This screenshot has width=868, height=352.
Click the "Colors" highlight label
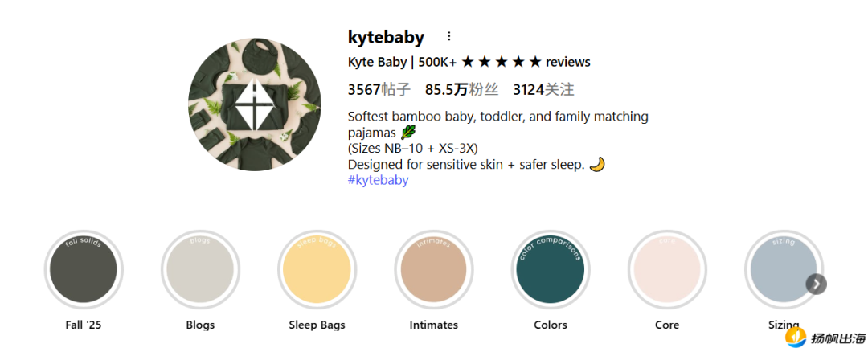coord(550,325)
